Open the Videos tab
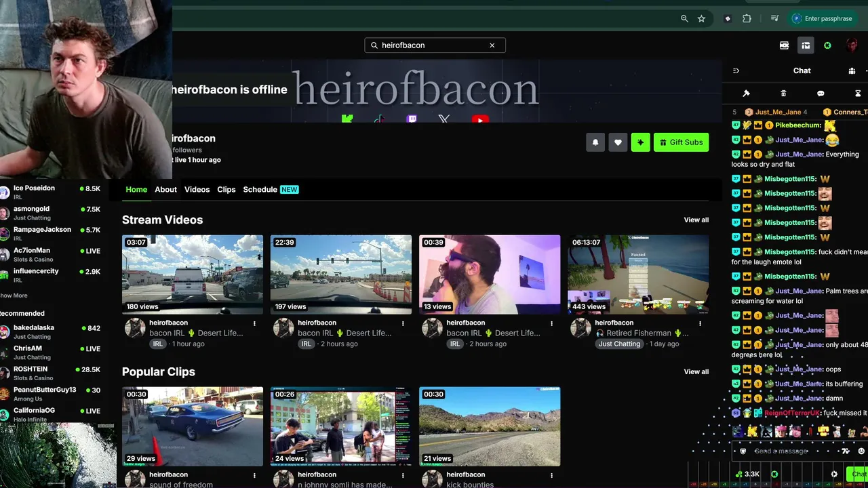This screenshot has height=488, width=868. click(x=197, y=190)
